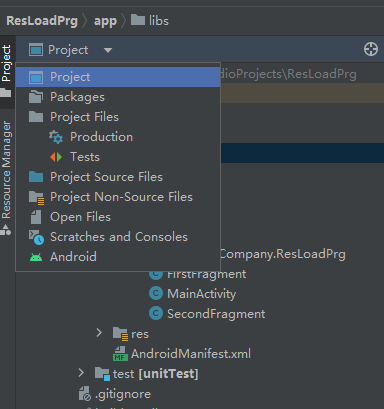Select Company.ResLoadPrg package row
The width and height of the screenshot is (384, 409).
point(283,254)
